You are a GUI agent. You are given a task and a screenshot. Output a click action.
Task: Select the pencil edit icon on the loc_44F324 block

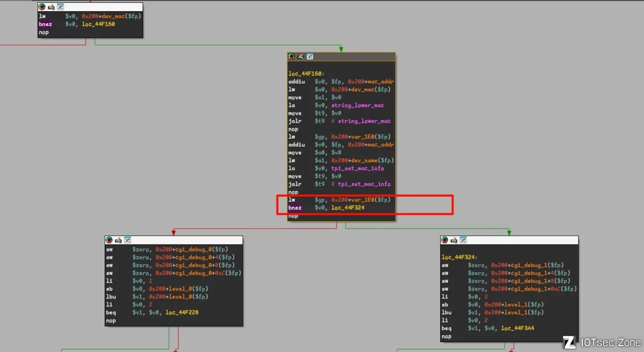pyautogui.click(x=454, y=240)
